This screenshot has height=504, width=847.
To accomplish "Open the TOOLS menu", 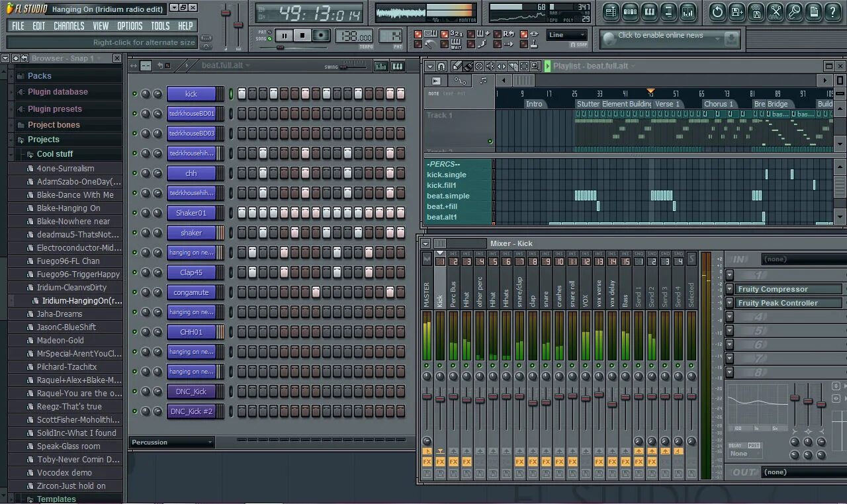I will tap(160, 26).
